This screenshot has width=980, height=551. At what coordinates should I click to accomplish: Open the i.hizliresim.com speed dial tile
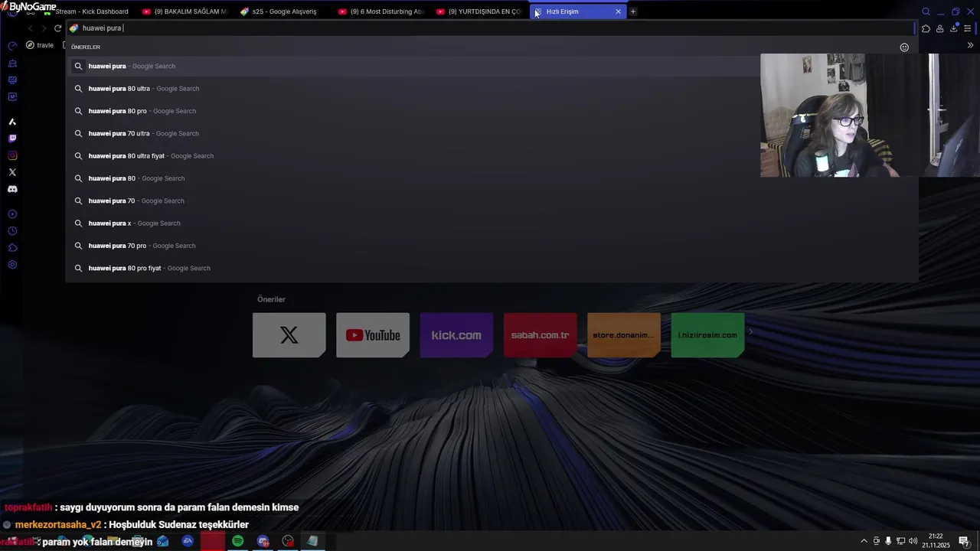coord(707,335)
